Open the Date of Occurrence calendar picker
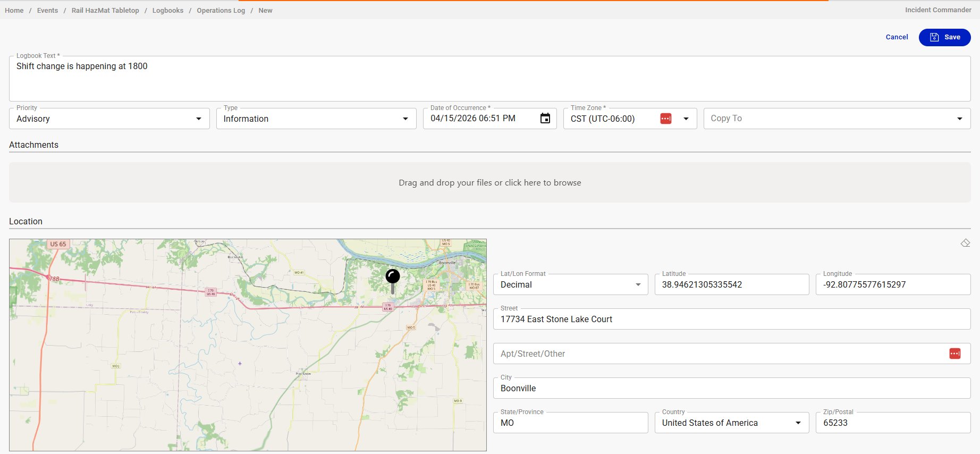Viewport: 980px width, 454px height. coord(545,119)
